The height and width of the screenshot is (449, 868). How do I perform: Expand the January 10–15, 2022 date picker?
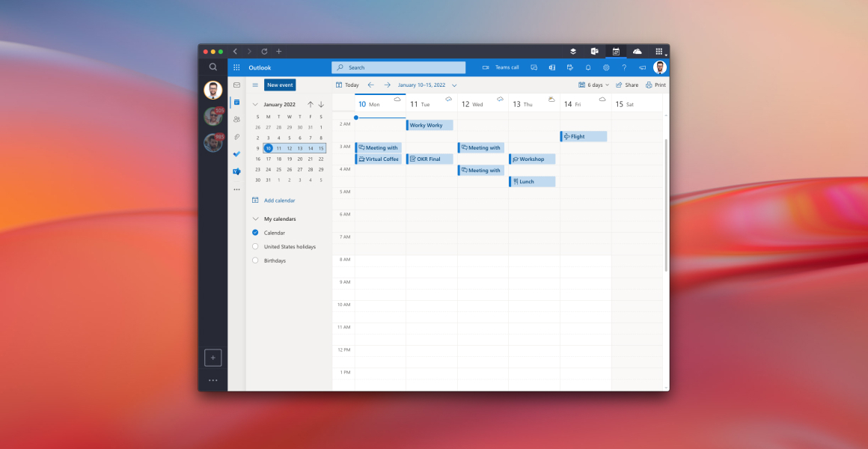[x=454, y=85]
